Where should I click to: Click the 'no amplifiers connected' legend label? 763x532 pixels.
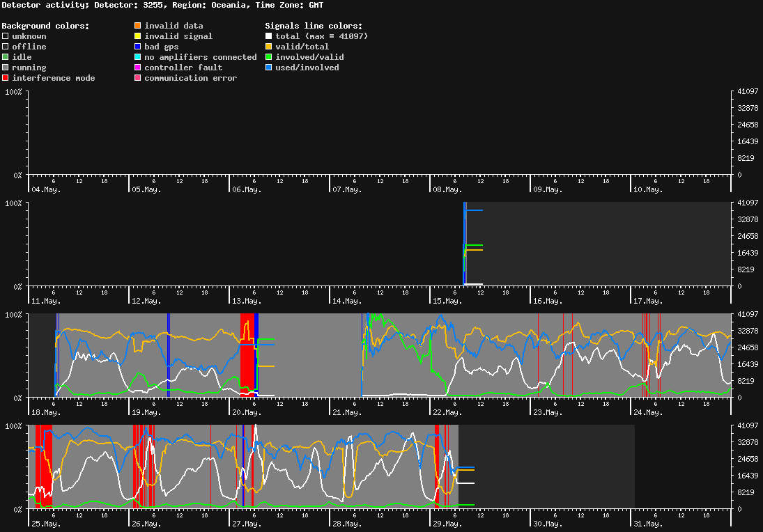tap(201, 57)
